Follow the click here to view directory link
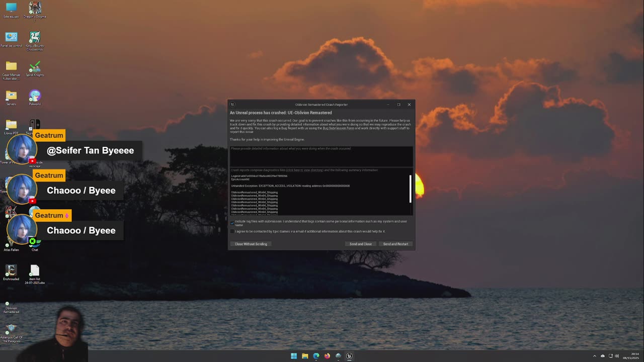Screen dimensions: 644x362 pos(305,170)
